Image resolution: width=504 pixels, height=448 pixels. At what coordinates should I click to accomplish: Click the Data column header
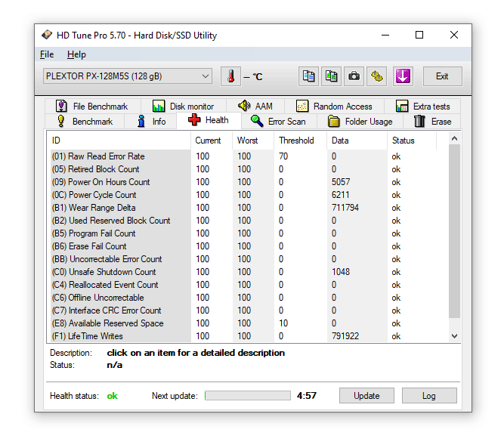(x=357, y=141)
